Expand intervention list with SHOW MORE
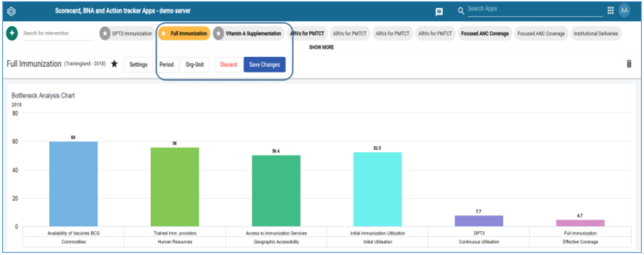The image size is (644, 255). coord(321,47)
